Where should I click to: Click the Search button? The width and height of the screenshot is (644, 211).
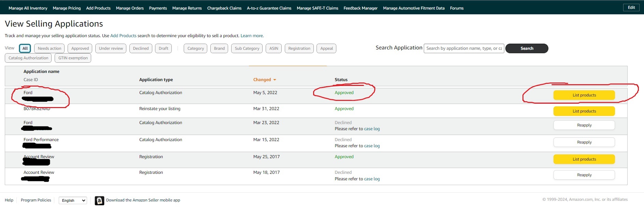[x=527, y=48]
